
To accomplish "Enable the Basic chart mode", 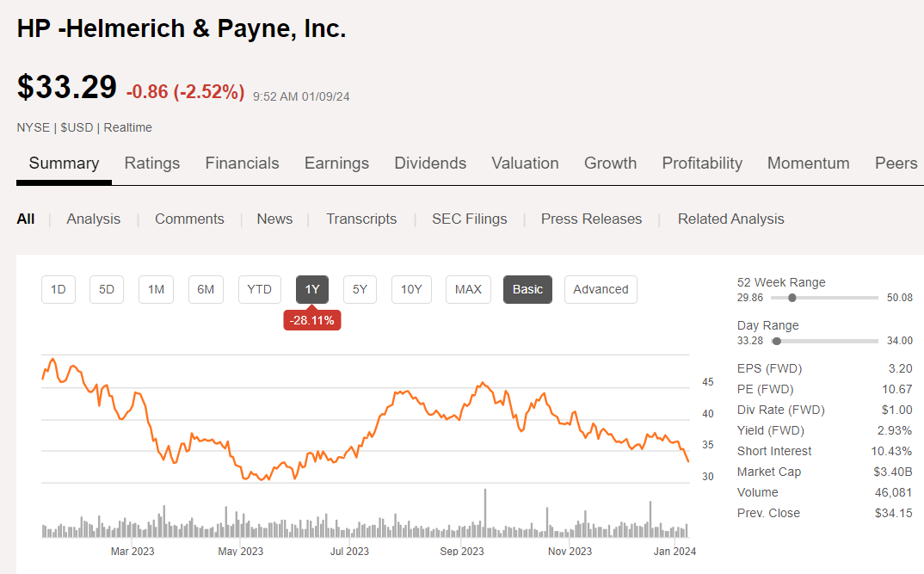I will (x=527, y=289).
